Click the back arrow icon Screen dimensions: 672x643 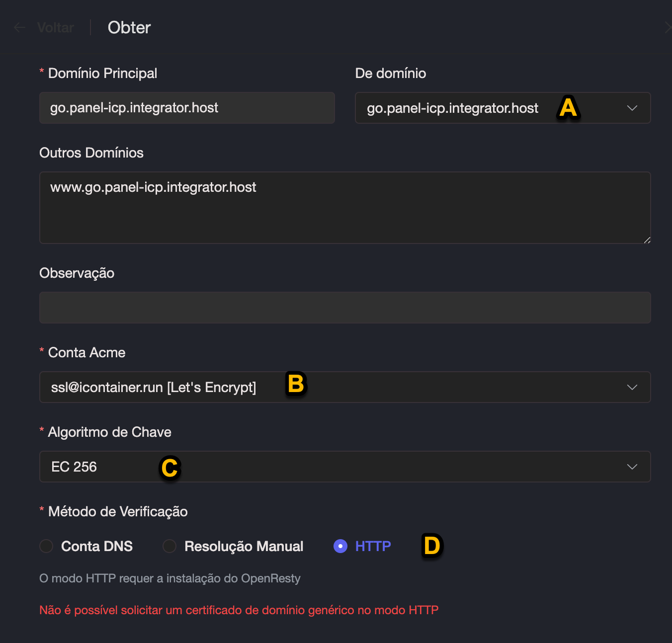point(19,28)
